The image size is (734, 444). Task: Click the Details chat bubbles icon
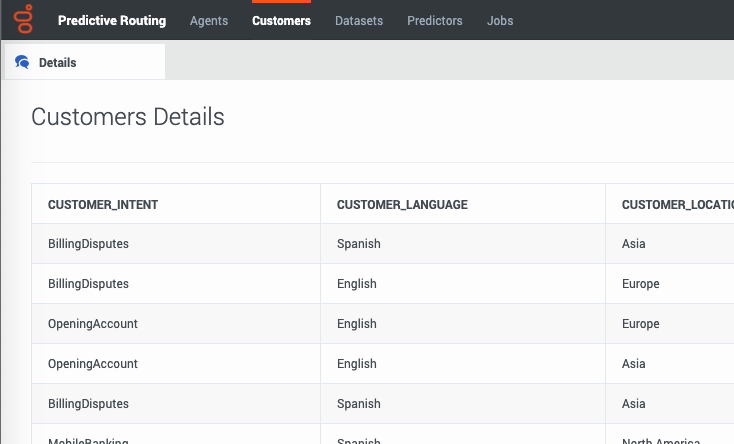pyautogui.click(x=22, y=62)
